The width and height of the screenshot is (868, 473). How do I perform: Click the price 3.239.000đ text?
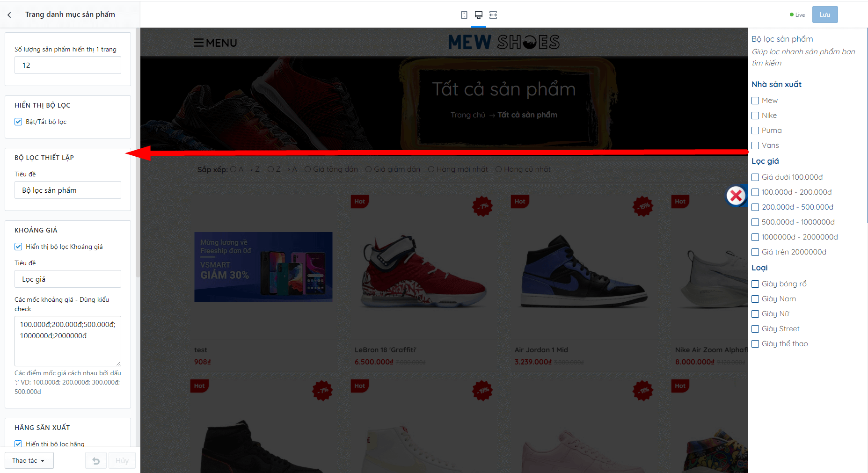(533, 362)
